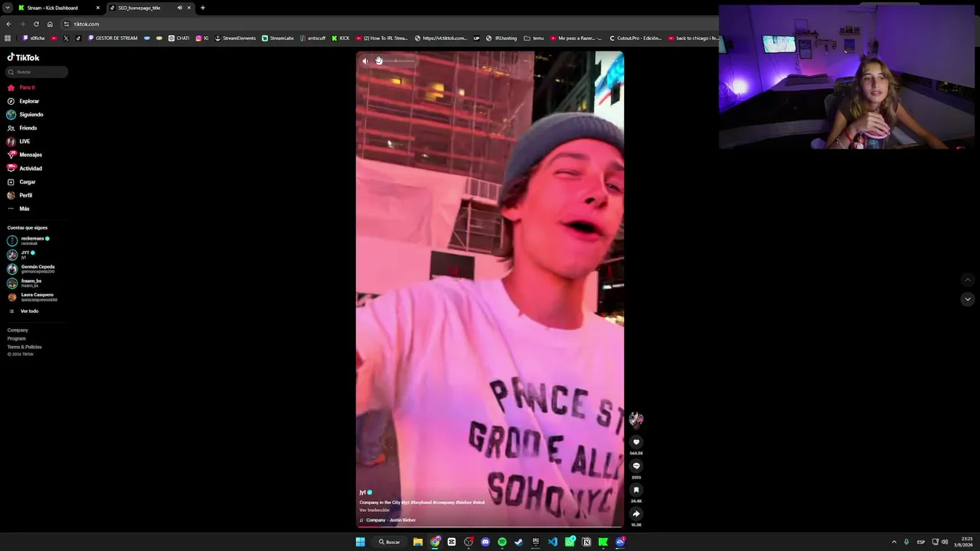Open Steam from the taskbar

click(519, 542)
